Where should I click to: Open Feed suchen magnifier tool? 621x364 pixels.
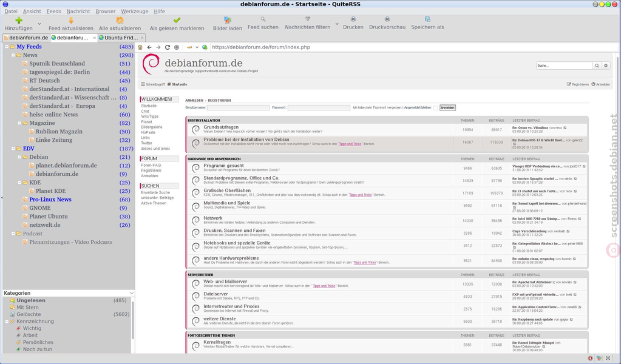(263, 19)
